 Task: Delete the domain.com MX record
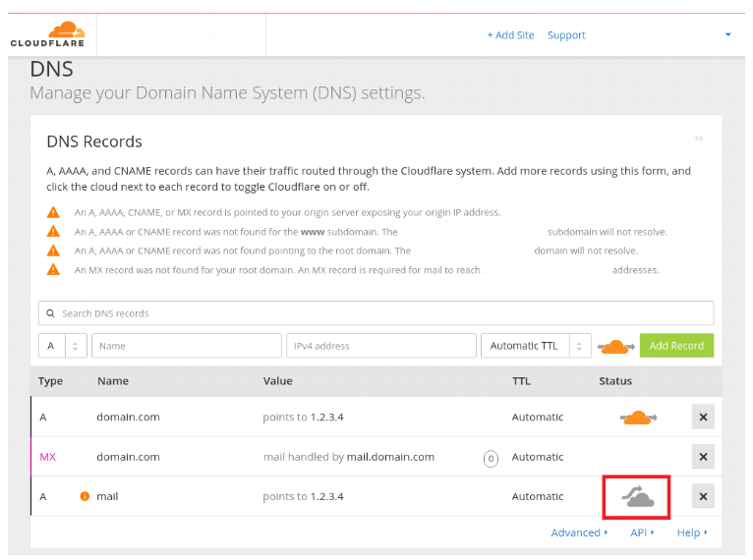(703, 457)
